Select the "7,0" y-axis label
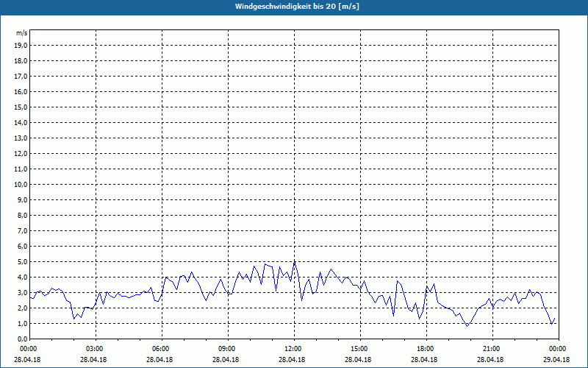The image size is (588, 368). click(x=22, y=230)
